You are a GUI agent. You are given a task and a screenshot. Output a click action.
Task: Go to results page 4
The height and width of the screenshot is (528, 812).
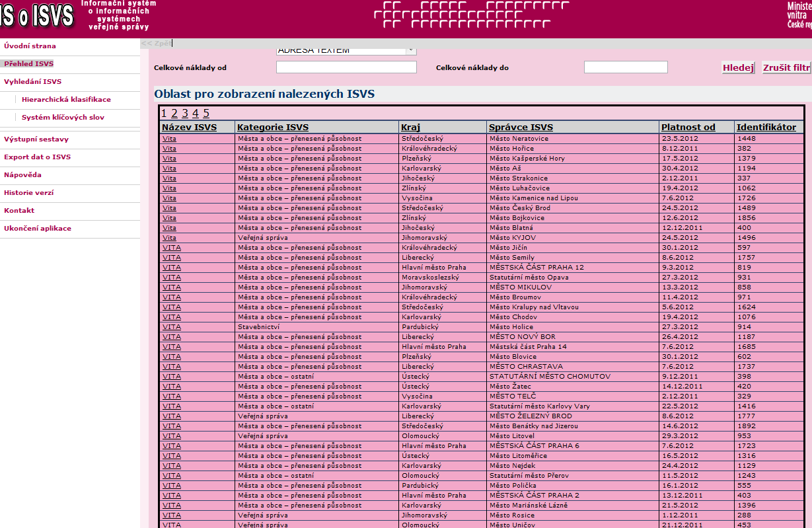click(196, 113)
